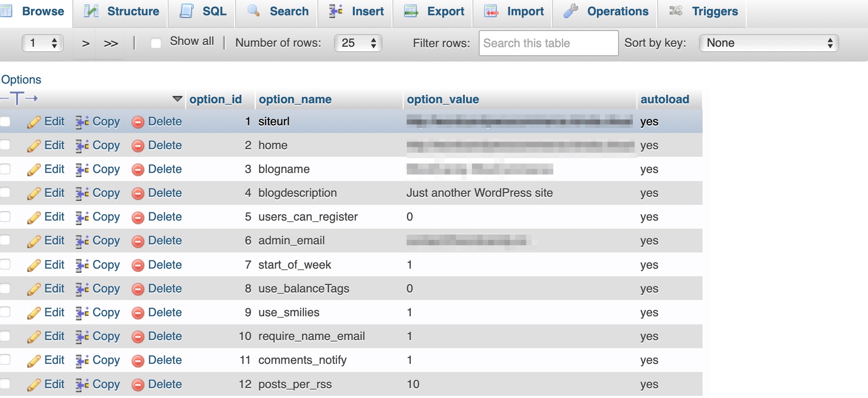Click Copy icon for use_smilies row
This screenshot has width=868, height=398.
(82, 313)
